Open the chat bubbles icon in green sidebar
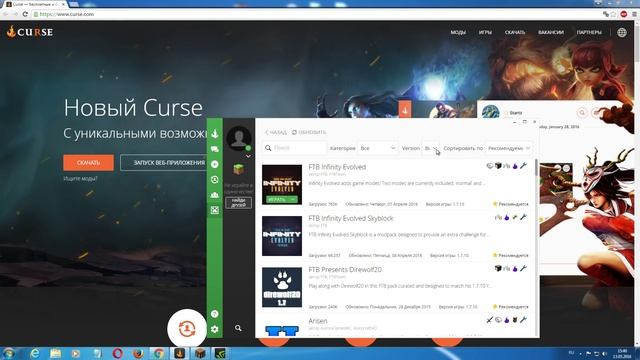Screen dimensions: 640x360 point(215,149)
